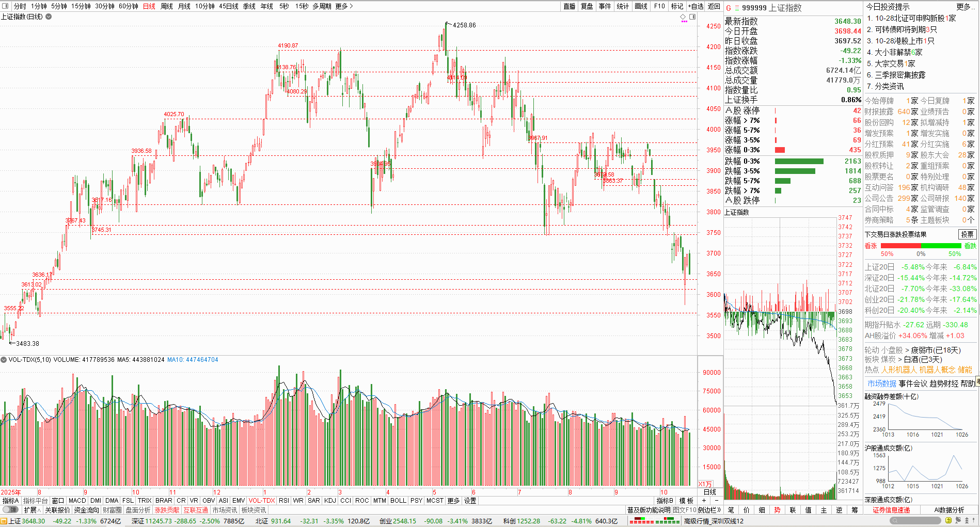Click the plus zoom-in icon by 模板

[704, 501]
